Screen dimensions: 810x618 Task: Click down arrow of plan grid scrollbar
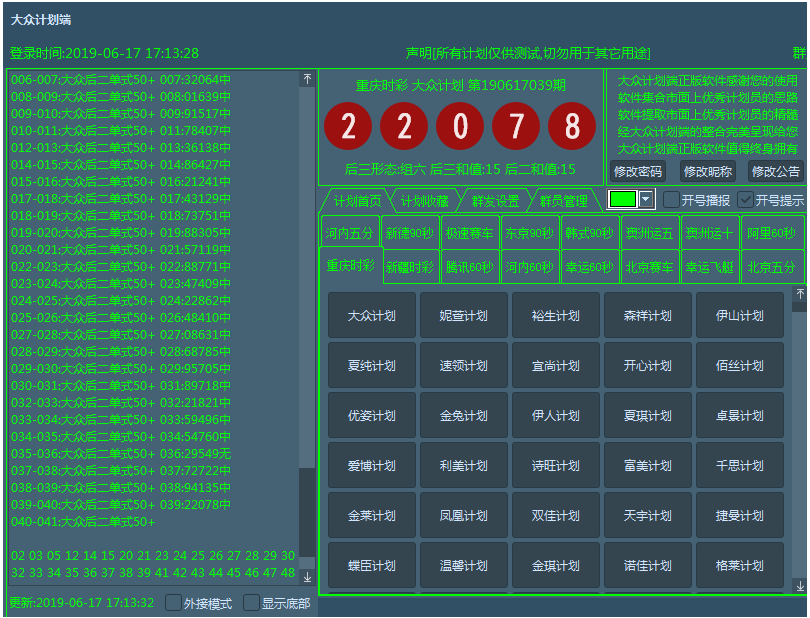[799, 585]
